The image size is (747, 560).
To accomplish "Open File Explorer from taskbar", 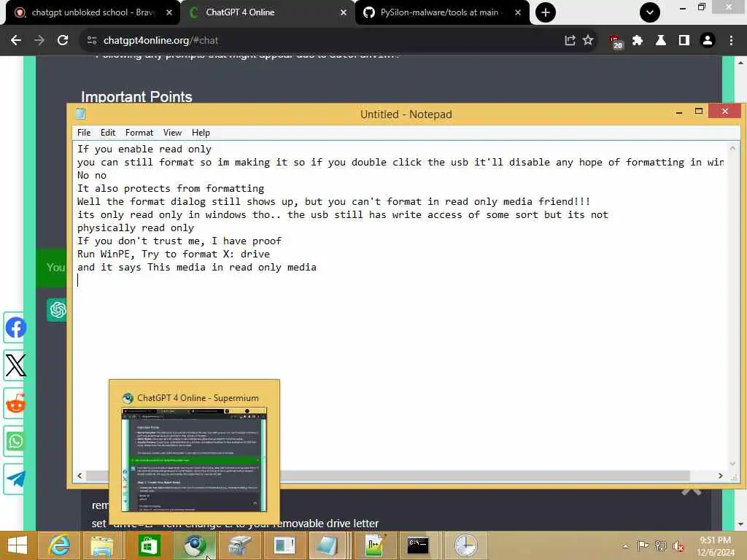I will [x=102, y=545].
